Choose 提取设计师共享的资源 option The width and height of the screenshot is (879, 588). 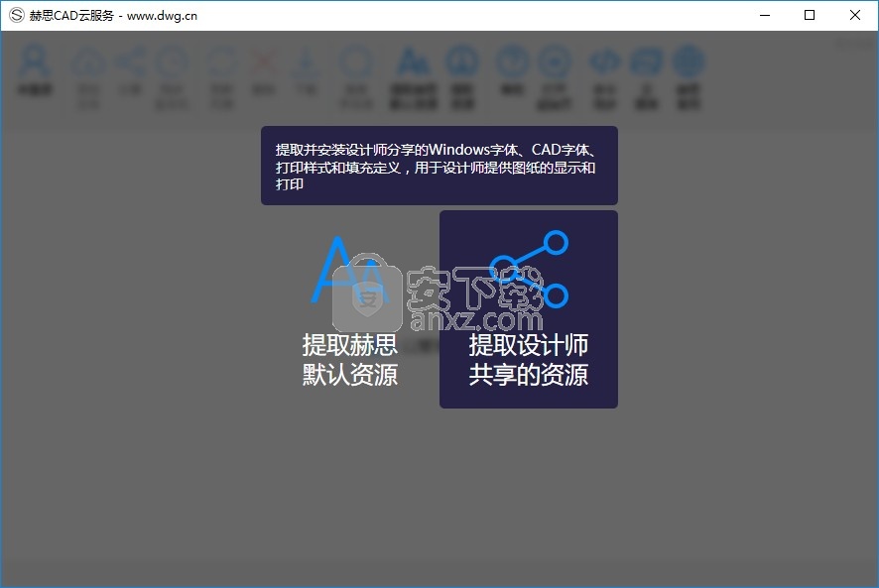pos(529,309)
